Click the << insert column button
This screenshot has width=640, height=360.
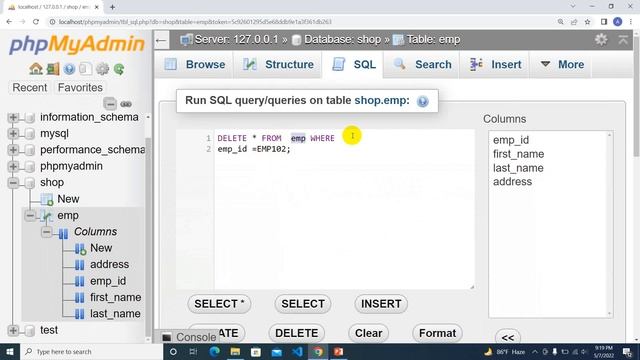(x=508, y=338)
